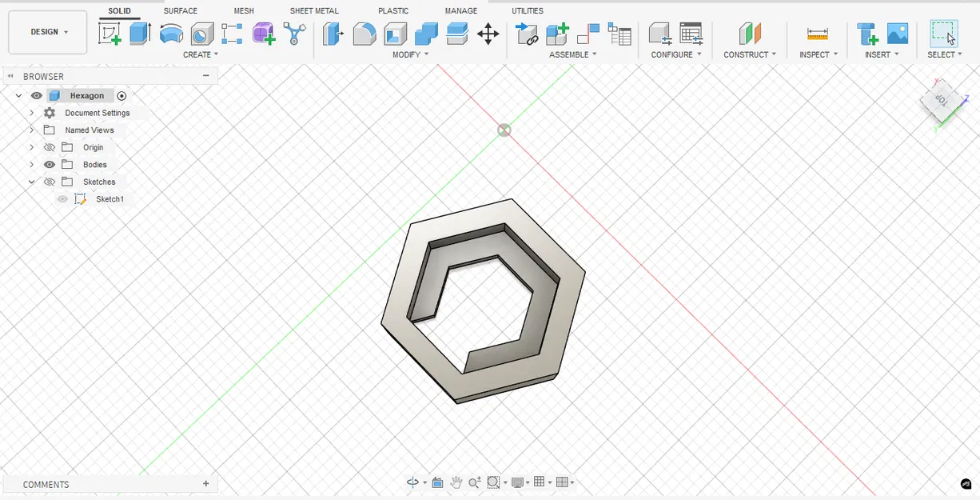Collapse the Hexagon root node
This screenshot has width=980, height=500.
pos(18,96)
